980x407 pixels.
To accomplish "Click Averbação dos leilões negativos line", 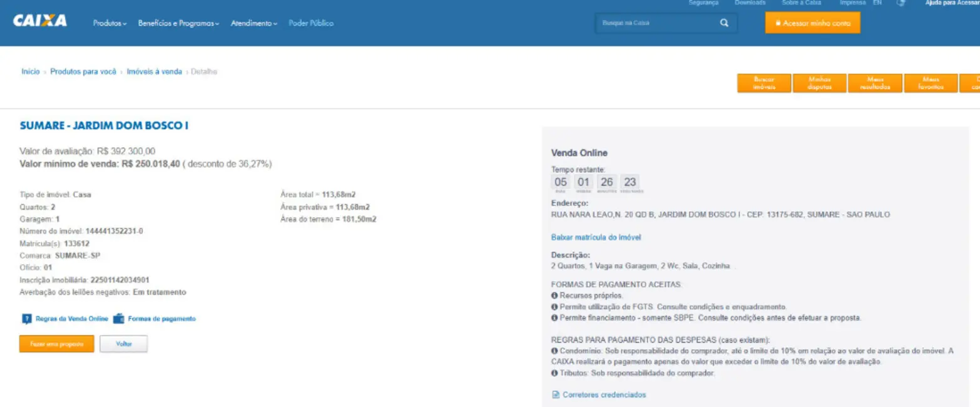I will 103,292.
